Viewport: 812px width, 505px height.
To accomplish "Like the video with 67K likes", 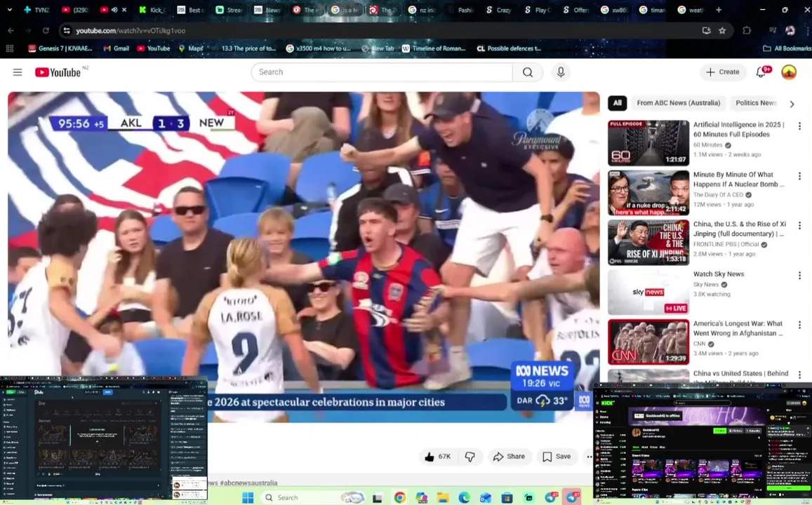I will tap(438, 457).
